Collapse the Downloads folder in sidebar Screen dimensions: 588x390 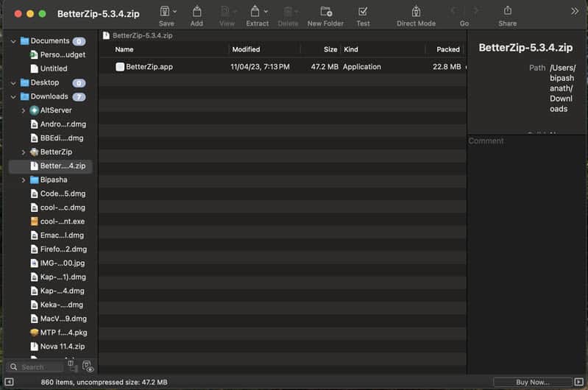pos(13,96)
